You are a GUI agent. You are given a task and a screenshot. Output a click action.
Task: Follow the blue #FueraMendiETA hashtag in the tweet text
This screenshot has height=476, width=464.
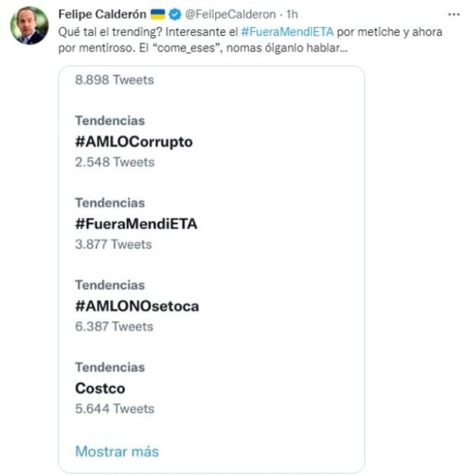click(287, 31)
